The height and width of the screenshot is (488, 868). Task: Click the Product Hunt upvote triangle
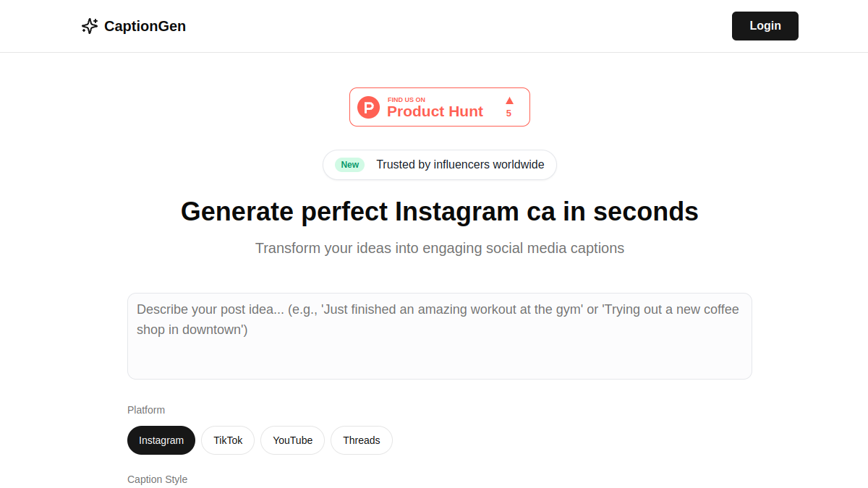(509, 100)
